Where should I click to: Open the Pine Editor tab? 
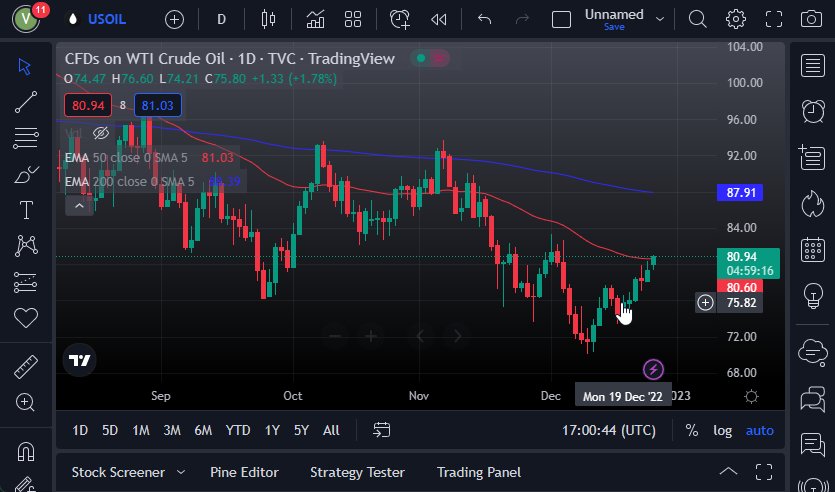(244, 472)
